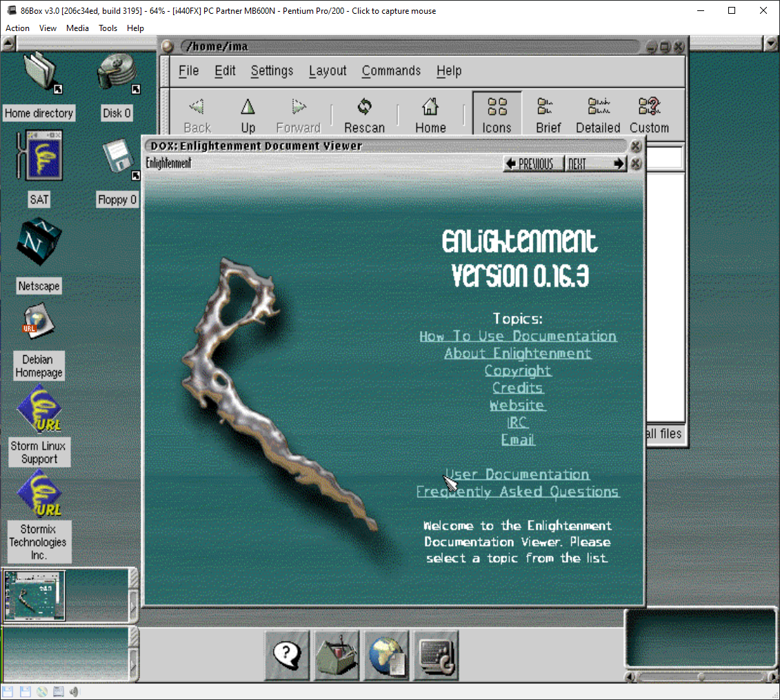Click the iconbox horizontal scrollbar thumb
Image resolution: width=780 pixels, height=700 pixels.
coord(702,677)
